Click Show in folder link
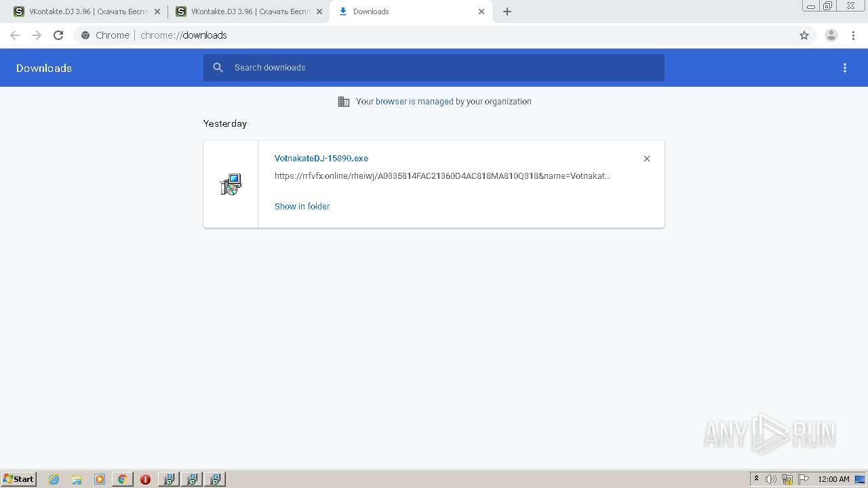The height and width of the screenshot is (488, 868). pyautogui.click(x=302, y=207)
